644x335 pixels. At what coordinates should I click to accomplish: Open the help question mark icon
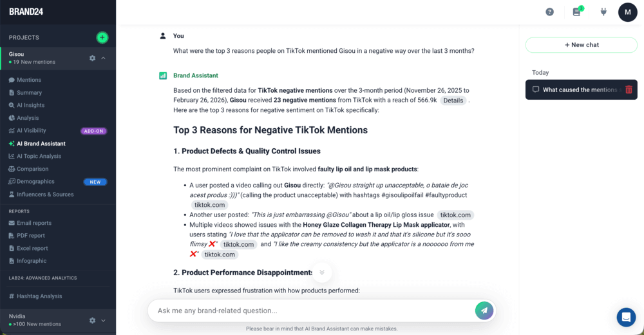(549, 12)
